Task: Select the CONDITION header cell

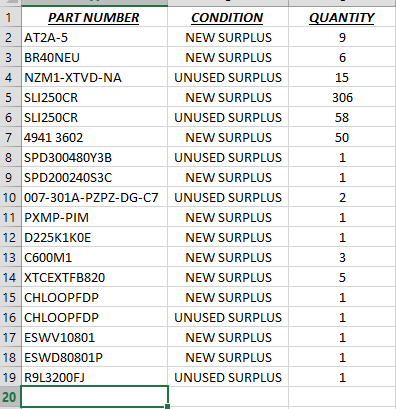Action: pos(228,17)
